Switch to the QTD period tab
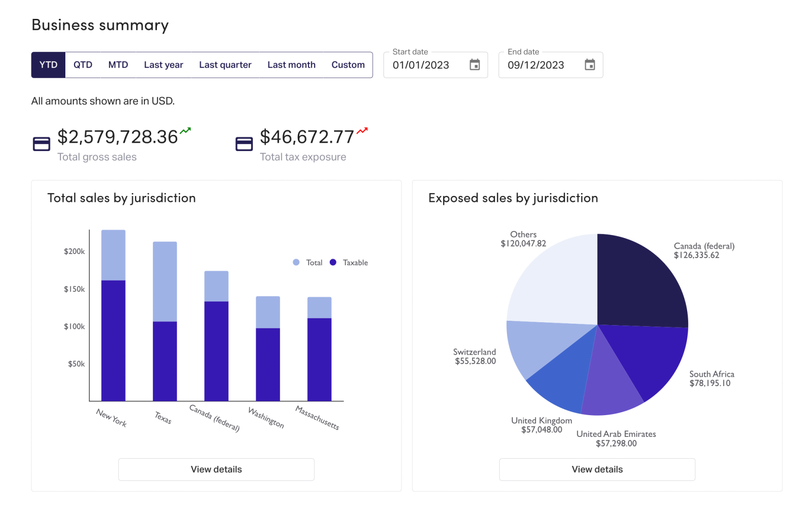The width and height of the screenshot is (812, 508). coord(83,65)
